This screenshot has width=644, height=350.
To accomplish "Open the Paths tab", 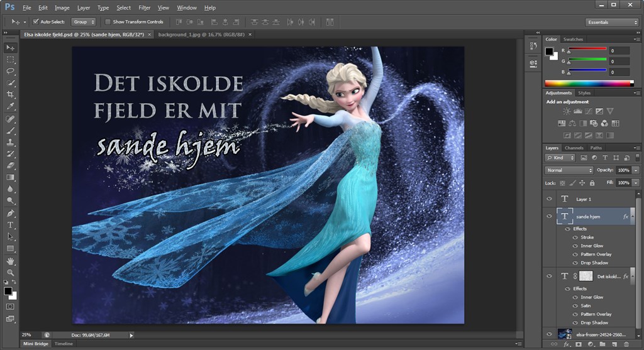I will 596,148.
